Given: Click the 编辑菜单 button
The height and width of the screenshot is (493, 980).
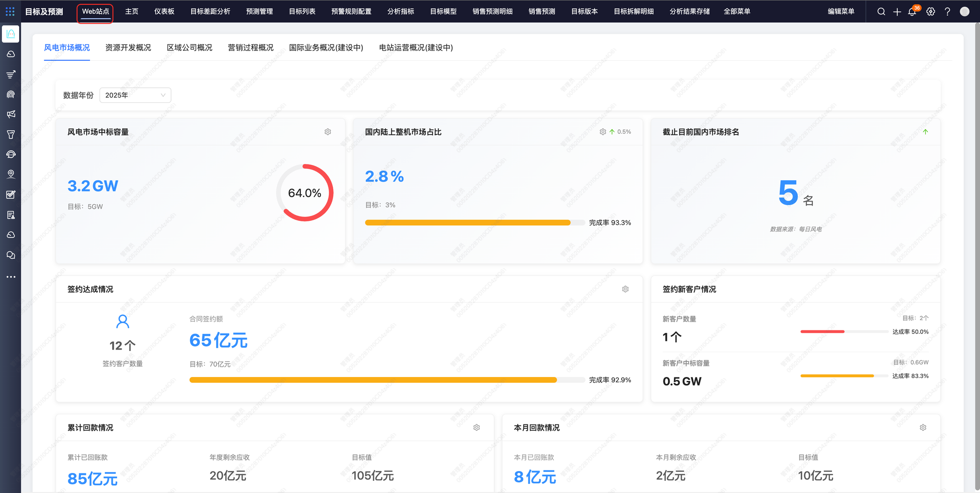Looking at the screenshot, I should click(841, 11).
